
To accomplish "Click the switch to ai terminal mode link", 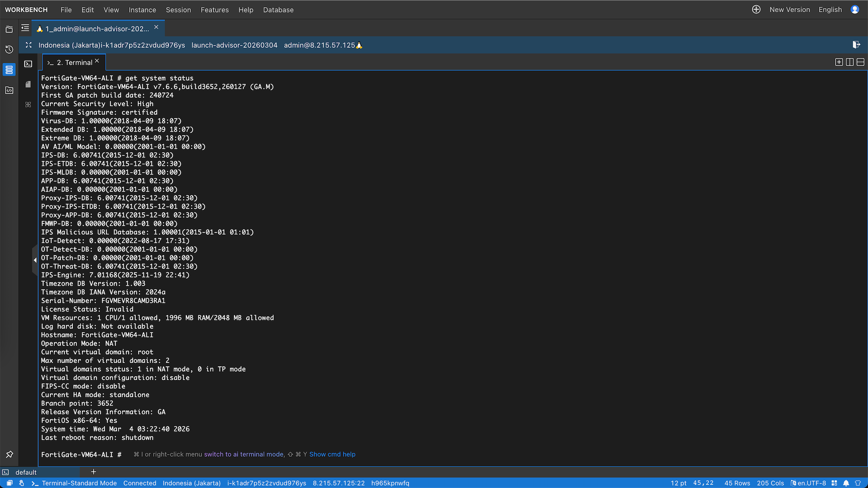I will tap(244, 454).
